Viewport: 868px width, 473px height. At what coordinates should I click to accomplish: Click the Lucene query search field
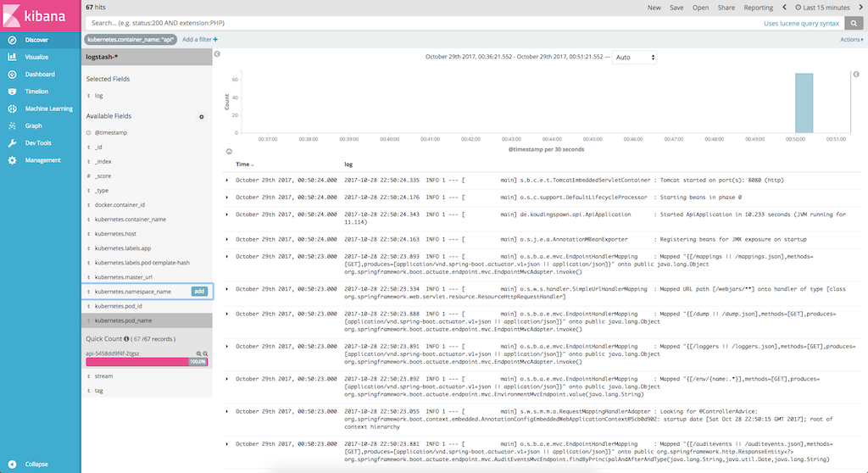424,23
